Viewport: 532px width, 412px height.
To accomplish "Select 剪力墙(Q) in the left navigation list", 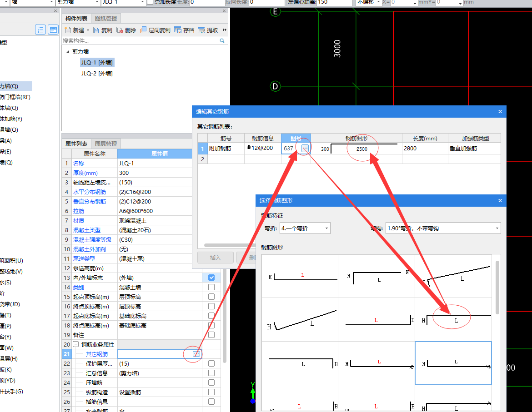I will coord(16,86).
